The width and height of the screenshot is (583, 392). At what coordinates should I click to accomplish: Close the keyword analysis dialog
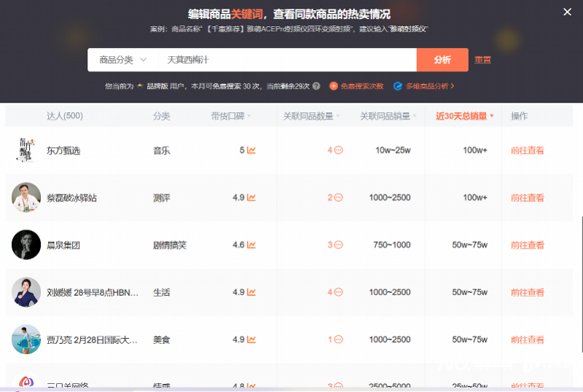[568, 12]
